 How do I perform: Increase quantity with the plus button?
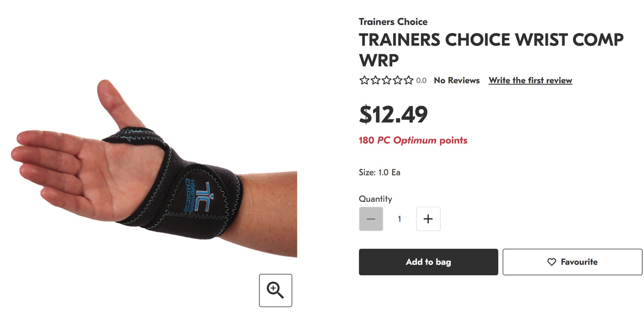[428, 219]
